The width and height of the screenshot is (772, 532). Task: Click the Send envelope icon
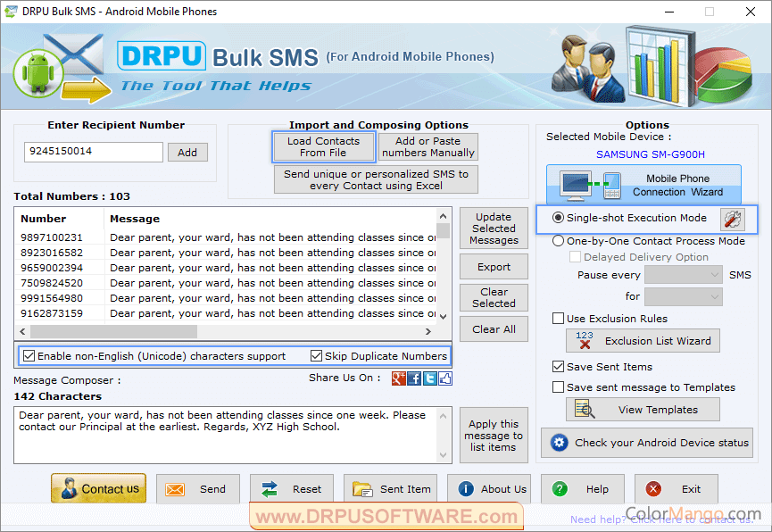point(175,489)
